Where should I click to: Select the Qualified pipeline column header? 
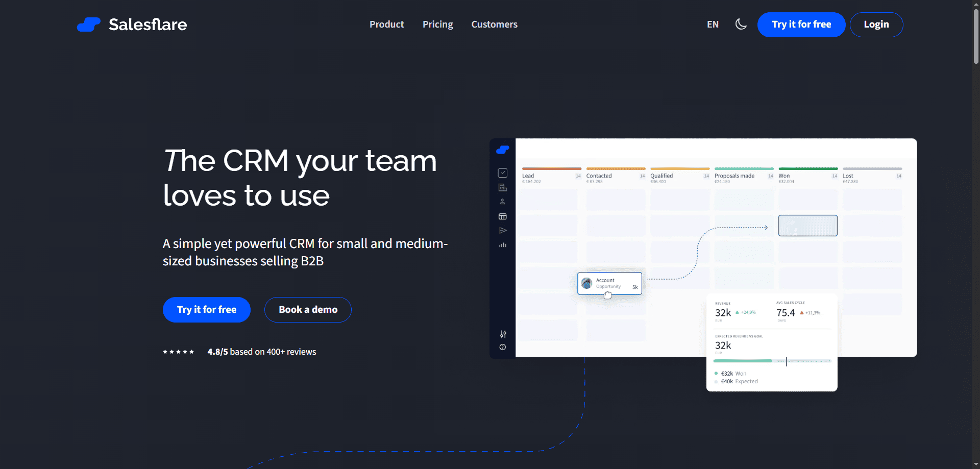(680, 176)
